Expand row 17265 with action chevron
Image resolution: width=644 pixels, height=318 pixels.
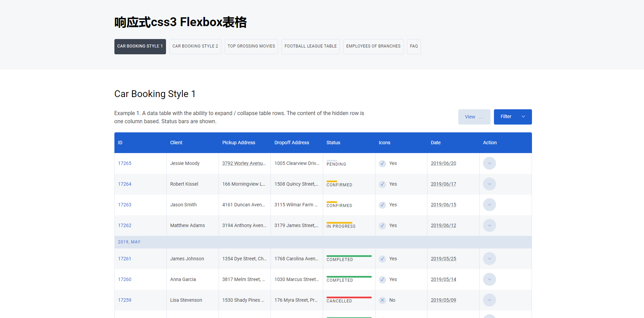tap(489, 163)
